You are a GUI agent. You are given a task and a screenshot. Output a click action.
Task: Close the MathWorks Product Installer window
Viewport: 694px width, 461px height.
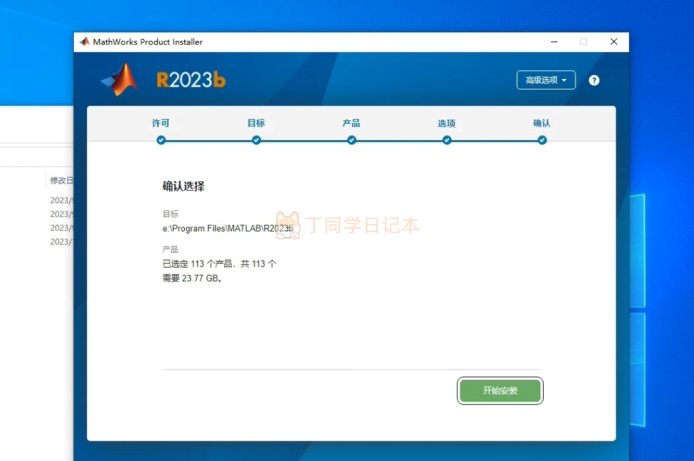613,42
